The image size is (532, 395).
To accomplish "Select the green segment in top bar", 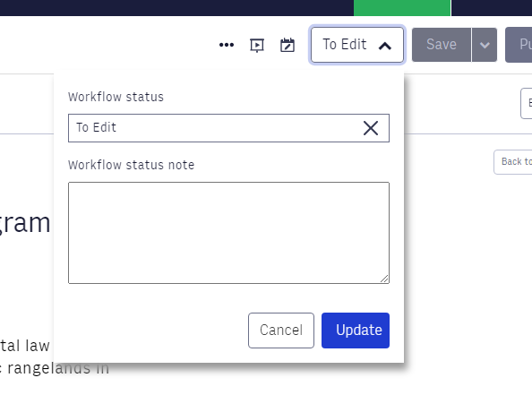I will [x=402, y=8].
